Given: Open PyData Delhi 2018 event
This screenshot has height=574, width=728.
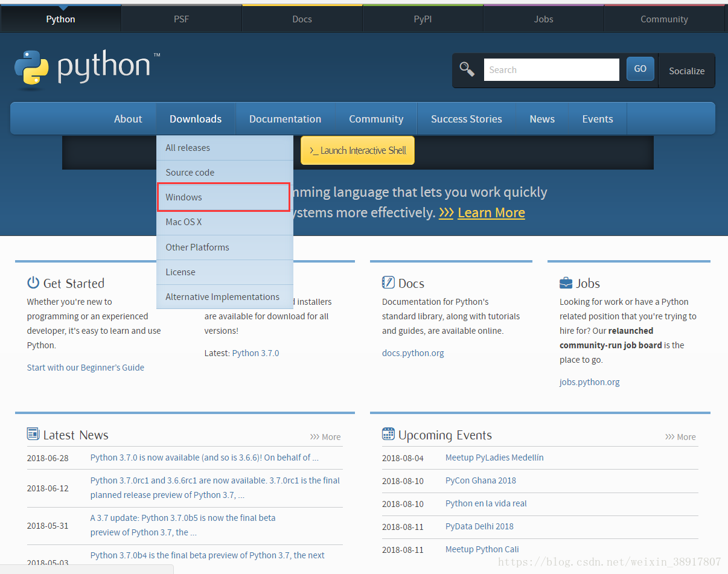Looking at the screenshot, I should click(479, 526).
